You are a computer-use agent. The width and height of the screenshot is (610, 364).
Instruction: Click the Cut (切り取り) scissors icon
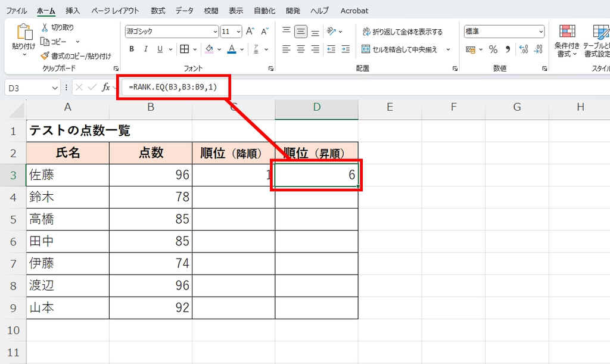tap(45, 27)
